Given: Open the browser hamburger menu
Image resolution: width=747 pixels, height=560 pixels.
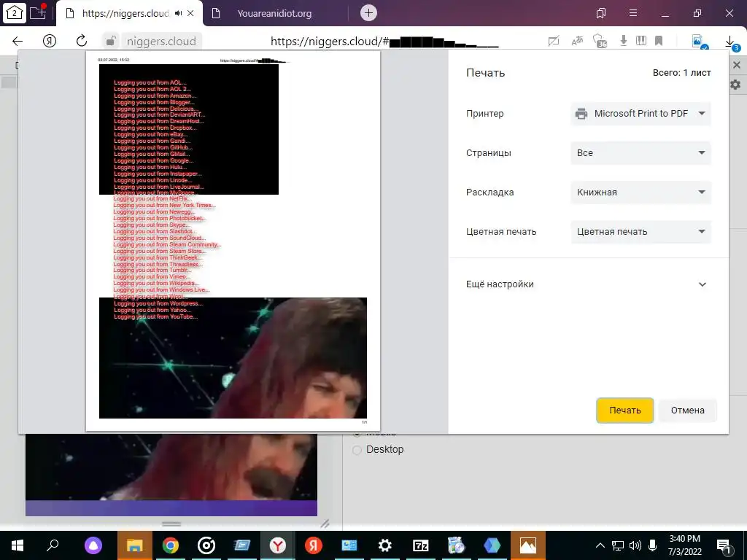Looking at the screenshot, I should [x=633, y=13].
